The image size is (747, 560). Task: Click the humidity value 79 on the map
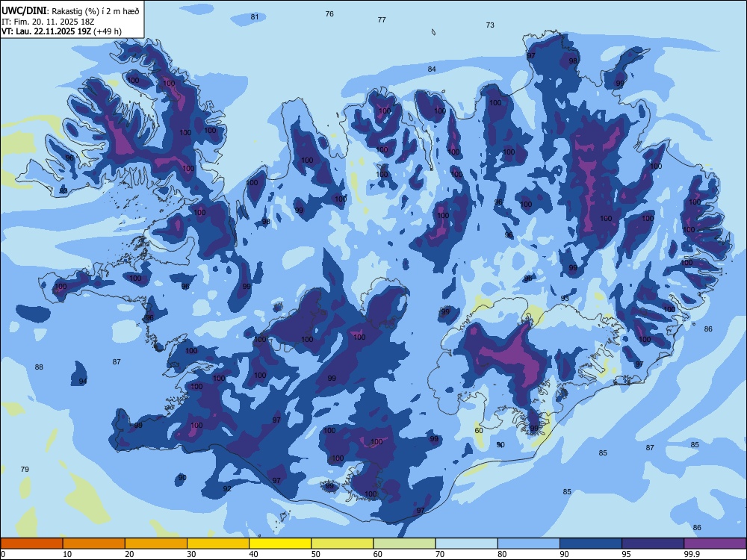pyautogui.click(x=25, y=470)
